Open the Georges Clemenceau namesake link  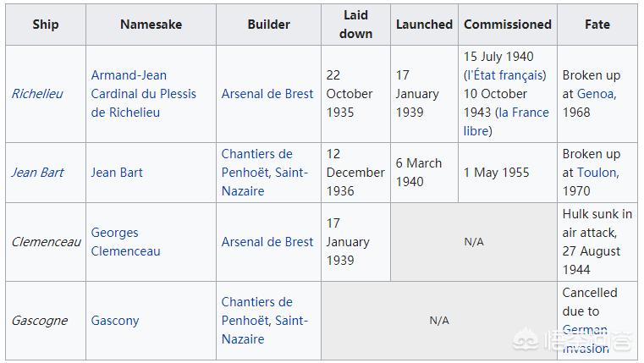[x=125, y=242]
